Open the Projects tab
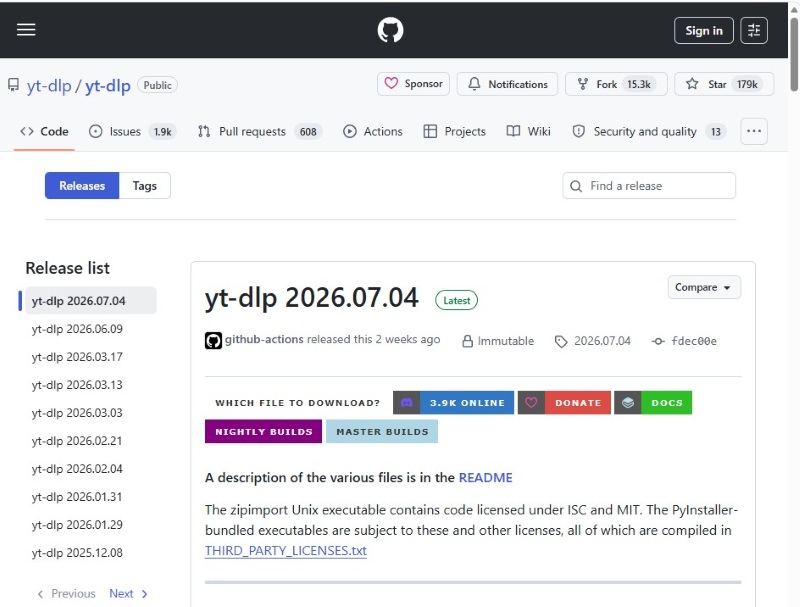The image size is (800, 607). (x=455, y=132)
